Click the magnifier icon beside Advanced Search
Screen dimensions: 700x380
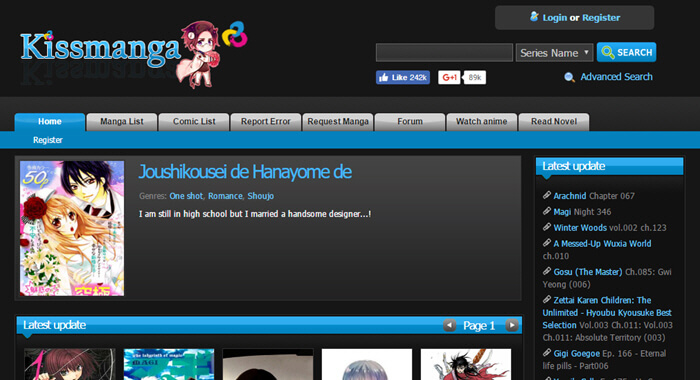click(569, 77)
